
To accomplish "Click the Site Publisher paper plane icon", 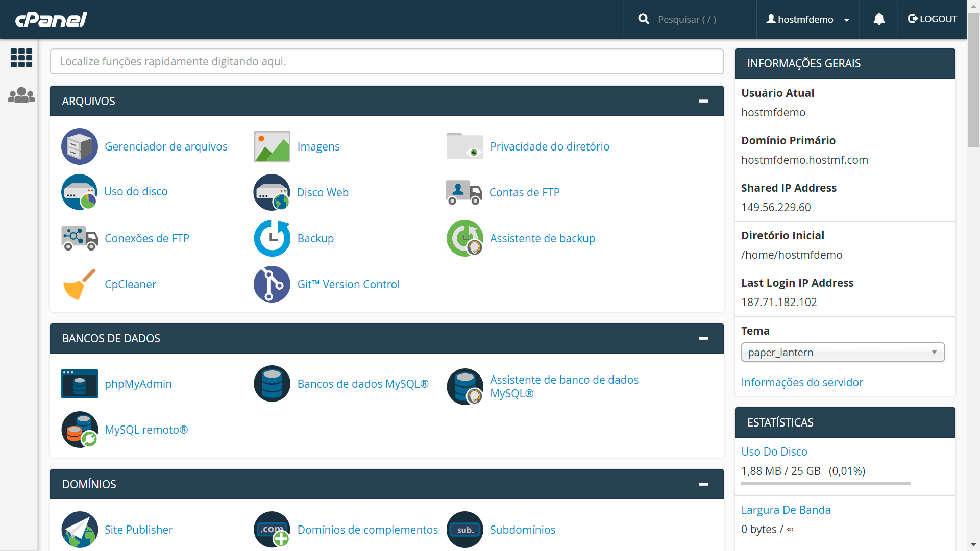I will (x=79, y=530).
